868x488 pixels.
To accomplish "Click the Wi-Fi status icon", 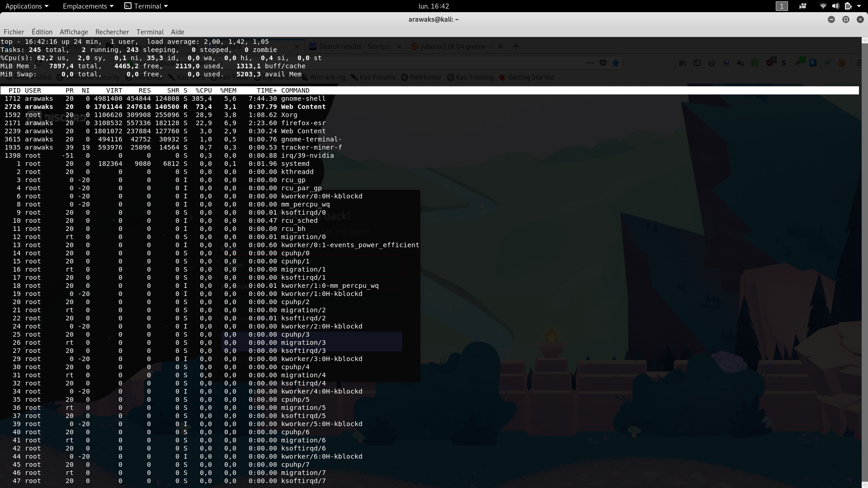I will (x=823, y=6).
